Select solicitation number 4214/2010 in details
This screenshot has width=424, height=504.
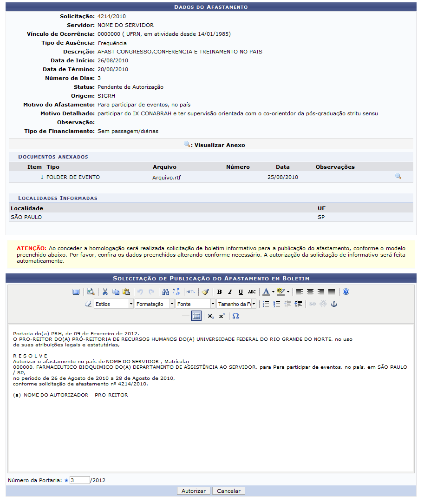(x=112, y=16)
